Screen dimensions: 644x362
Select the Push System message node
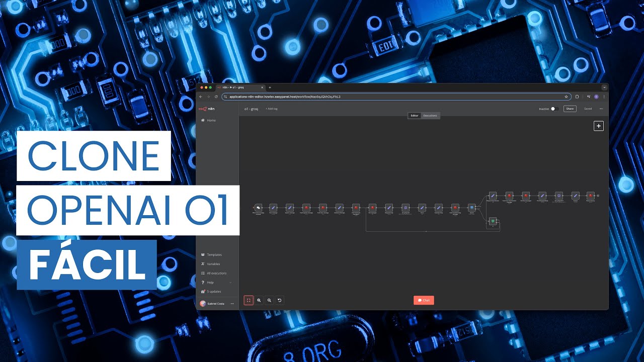tap(306, 207)
